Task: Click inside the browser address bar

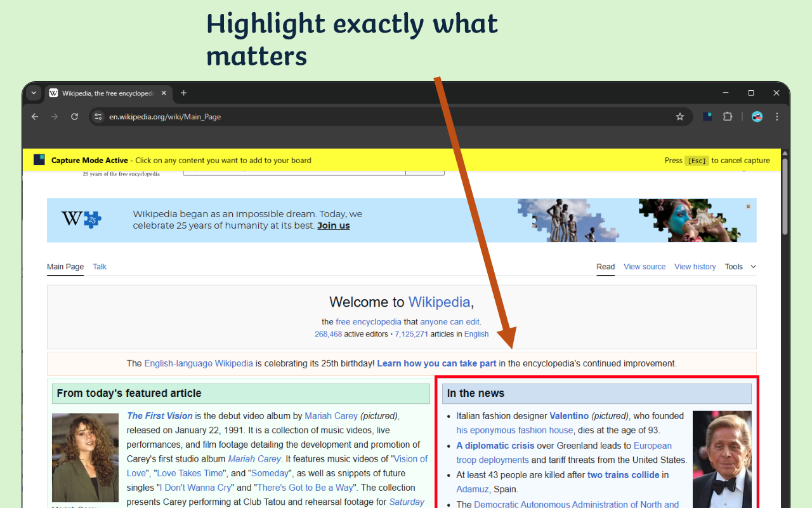Action: coord(254,116)
